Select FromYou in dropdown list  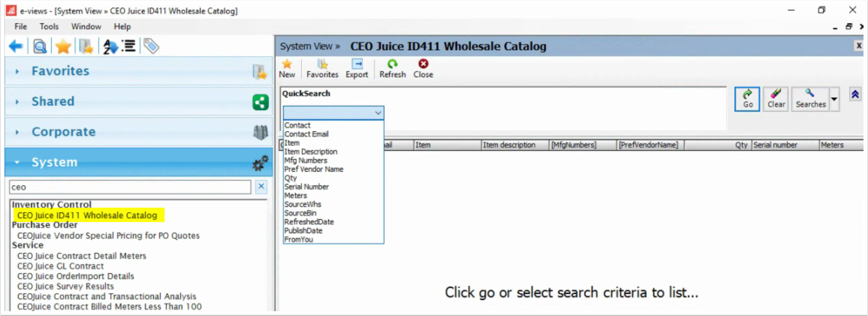click(334, 239)
